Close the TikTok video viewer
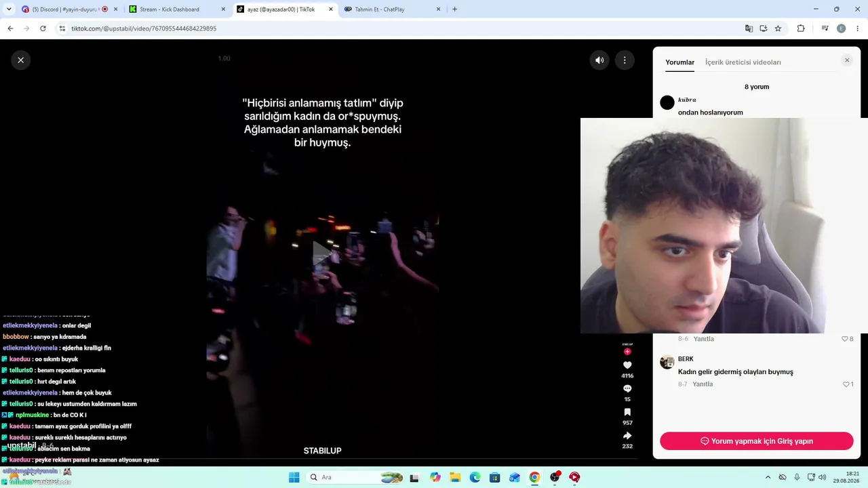 (20, 60)
